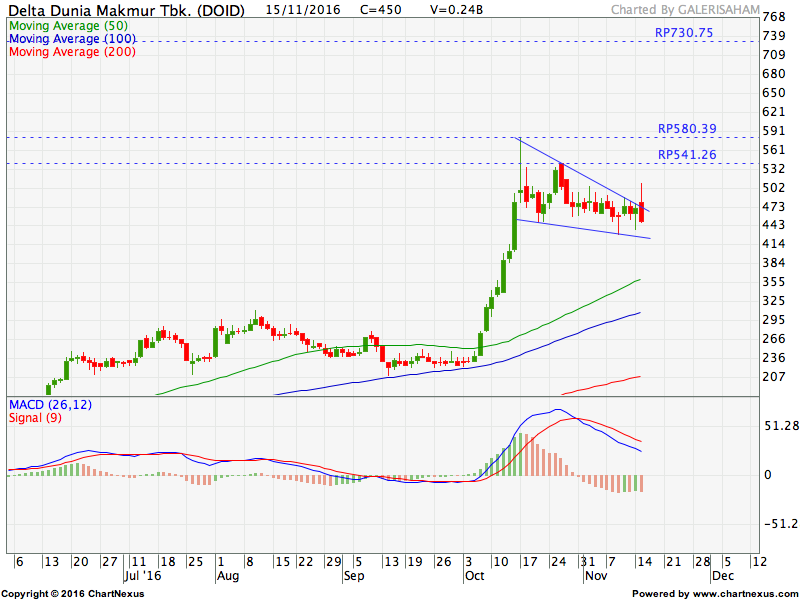Click the RP580.39 resistance level label
This screenshot has width=800, height=600.
point(687,128)
